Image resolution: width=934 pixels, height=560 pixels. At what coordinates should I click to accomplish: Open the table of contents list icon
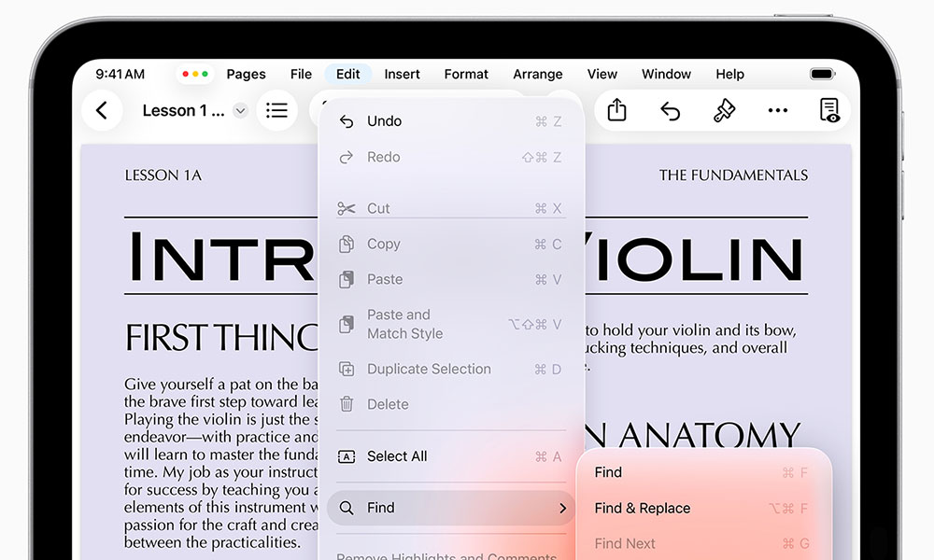point(277,109)
